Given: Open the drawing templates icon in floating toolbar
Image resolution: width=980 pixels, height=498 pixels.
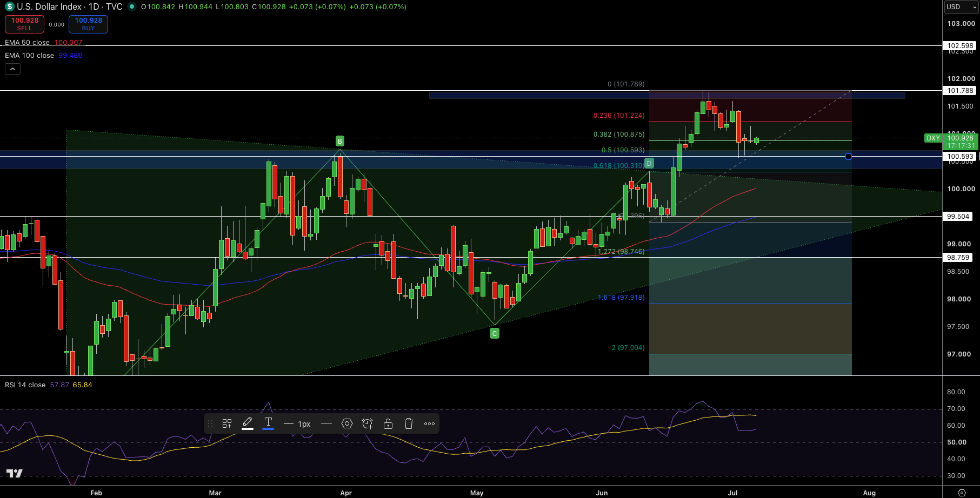Looking at the screenshot, I should [x=227, y=424].
